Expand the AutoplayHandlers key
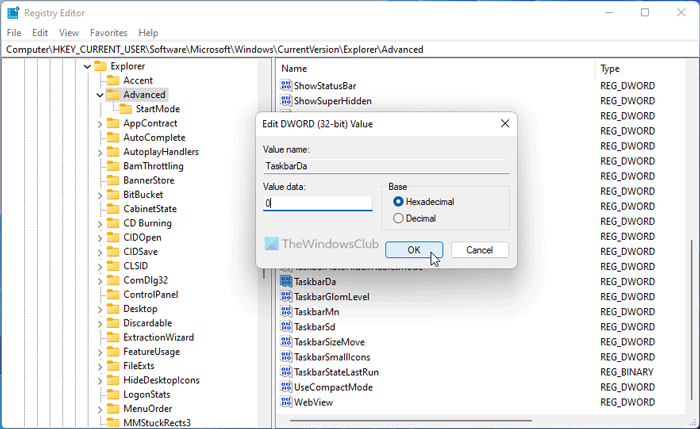Viewport: 700px width, 429px height. pos(100,152)
